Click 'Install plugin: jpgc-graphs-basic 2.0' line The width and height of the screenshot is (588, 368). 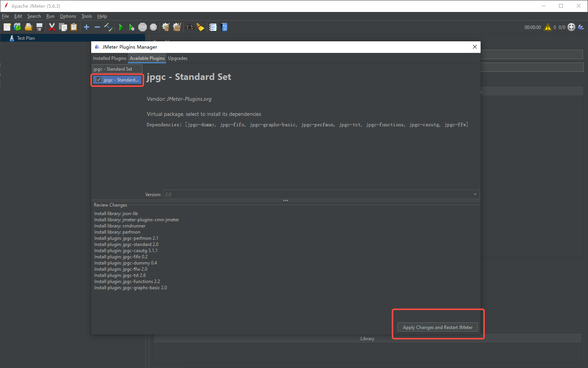click(x=131, y=288)
